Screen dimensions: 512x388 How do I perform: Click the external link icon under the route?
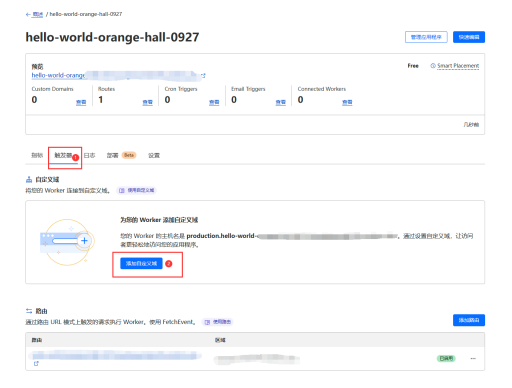click(36, 364)
